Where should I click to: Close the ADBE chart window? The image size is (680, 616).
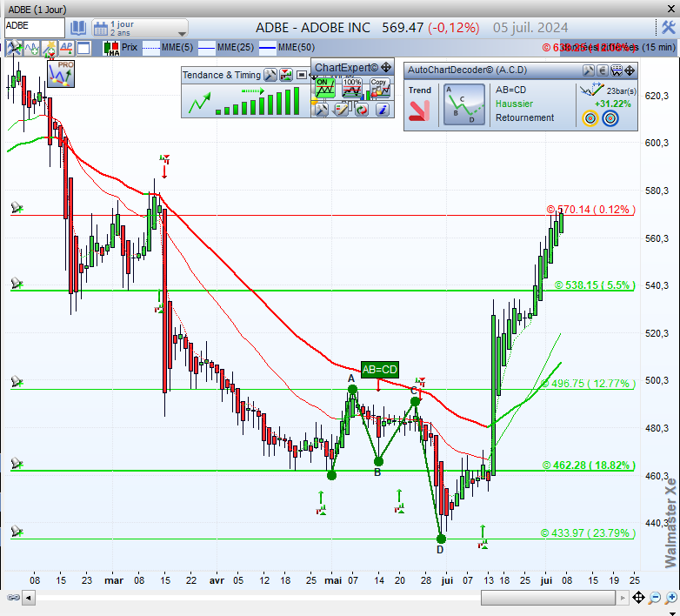tap(671, 9)
